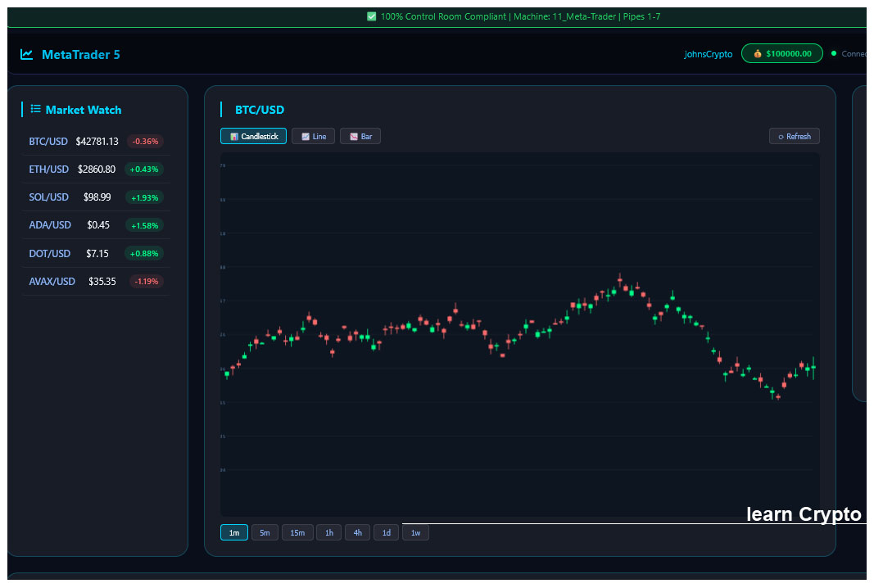Switch chart to Bar view
Viewport: 874px width, 588px height.
(x=360, y=136)
